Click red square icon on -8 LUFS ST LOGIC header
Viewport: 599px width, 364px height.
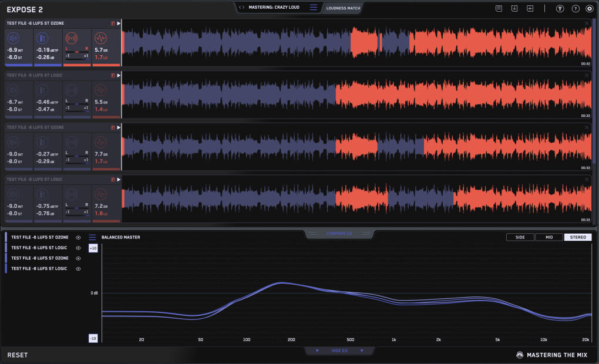click(113, 179)
